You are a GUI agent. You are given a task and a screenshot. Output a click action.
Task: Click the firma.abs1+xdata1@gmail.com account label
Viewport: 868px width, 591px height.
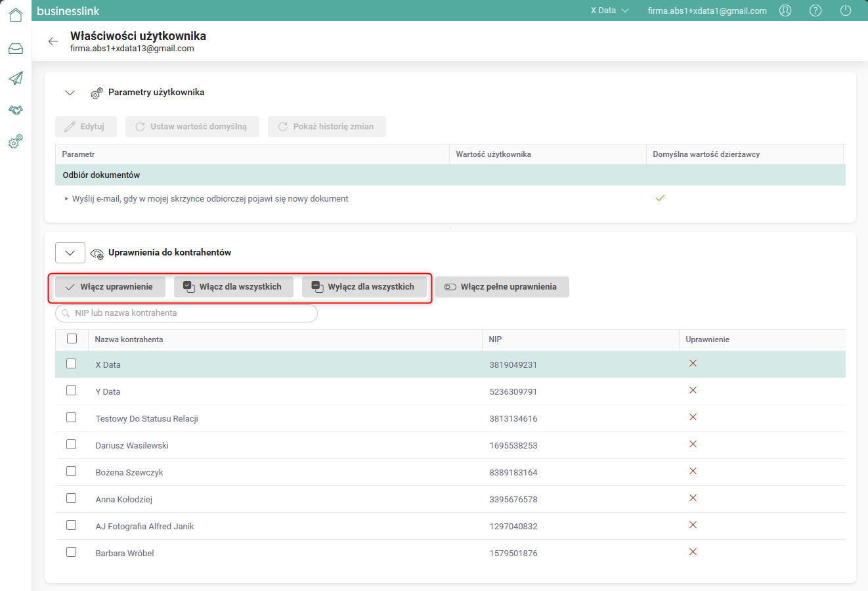coord(707,11)
